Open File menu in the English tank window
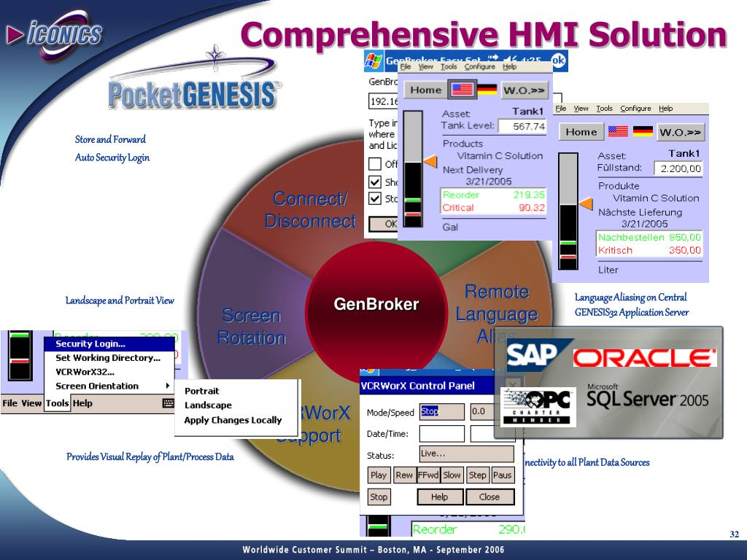 point(406,67)
